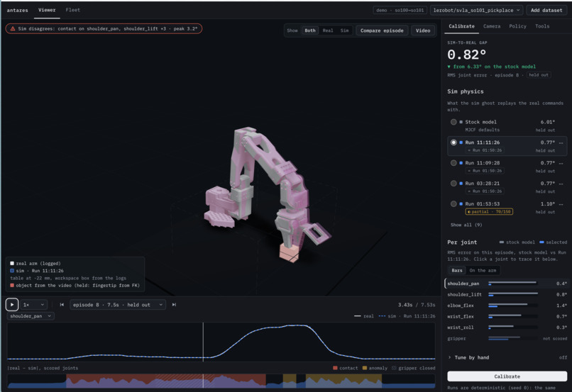The height and width of the screenshot is (392, 572).
Task: Show only the Real arm
Action: [x=328, y=30]
